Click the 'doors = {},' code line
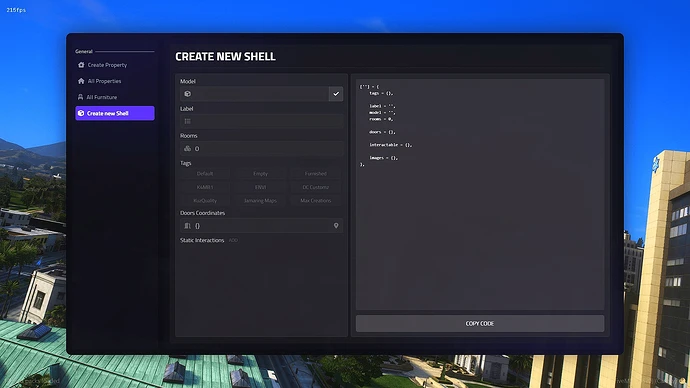Image resolution: width=690 pixels, height=388 pixels. (x=382, y=132)
